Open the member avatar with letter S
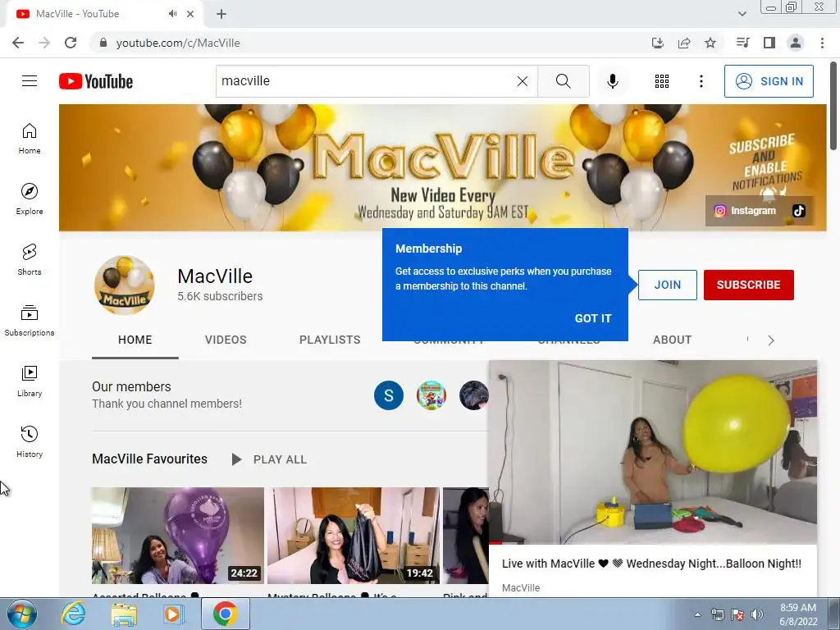The width and height of the screenshot is (840, 630). click(388, 395)
